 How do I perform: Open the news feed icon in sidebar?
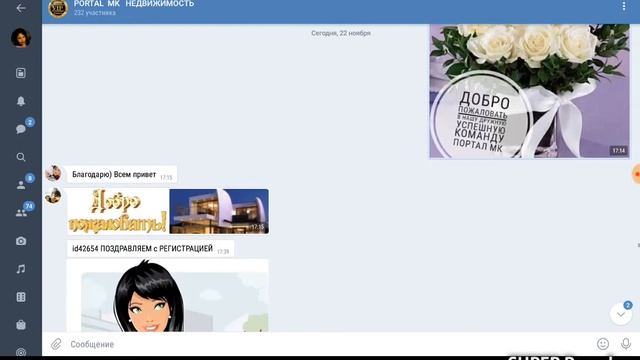(x=21, y=73)
